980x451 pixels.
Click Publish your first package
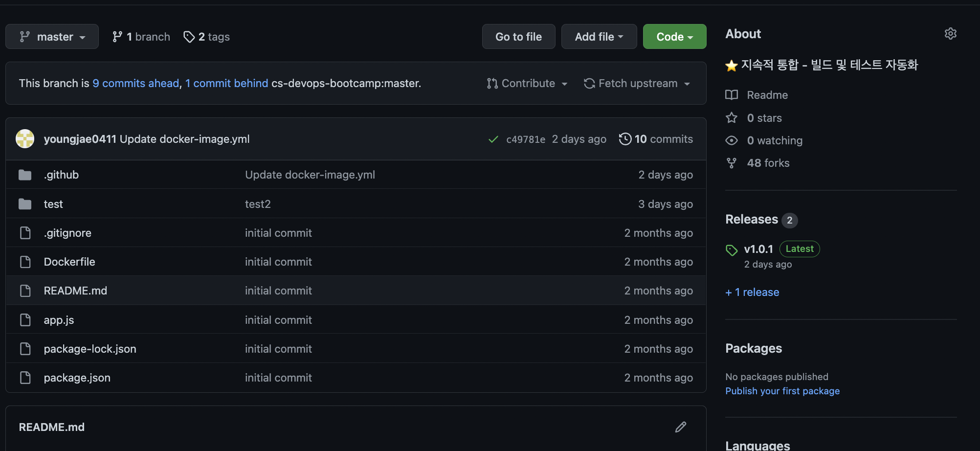point(782,391)
